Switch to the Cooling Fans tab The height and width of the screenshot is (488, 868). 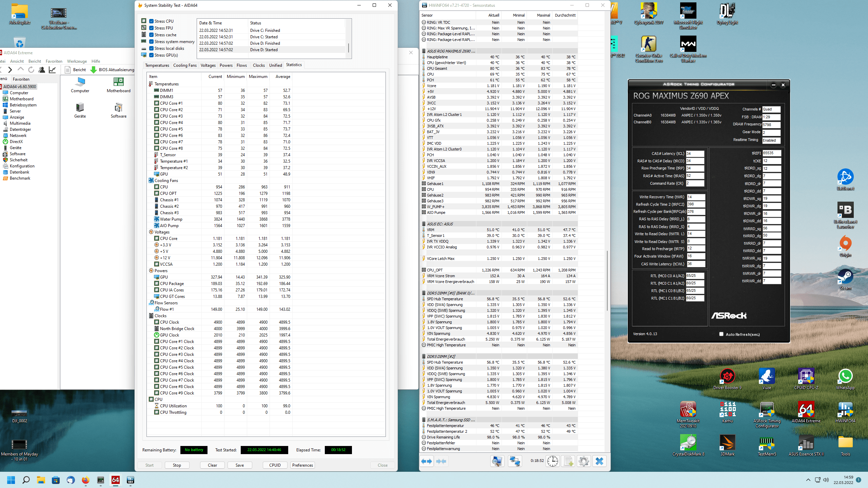[x=185, y=65]
